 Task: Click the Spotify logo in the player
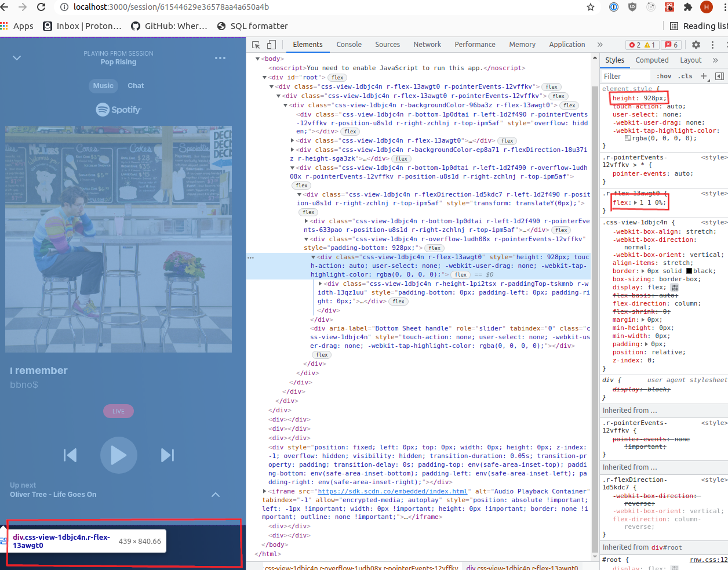coord(118,110)
